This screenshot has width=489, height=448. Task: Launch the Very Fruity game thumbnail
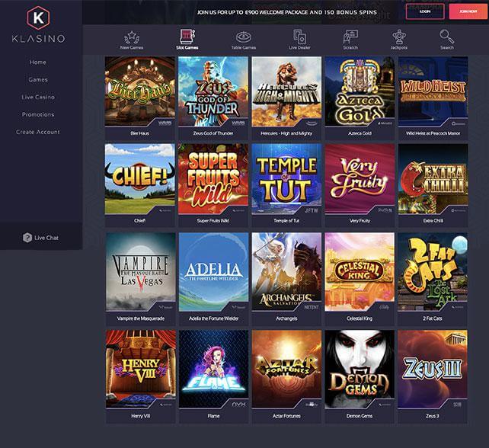(360, 179)
